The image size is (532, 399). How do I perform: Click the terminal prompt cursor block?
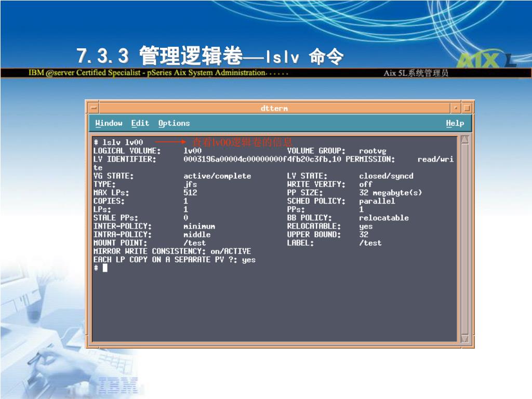(105, 268)
